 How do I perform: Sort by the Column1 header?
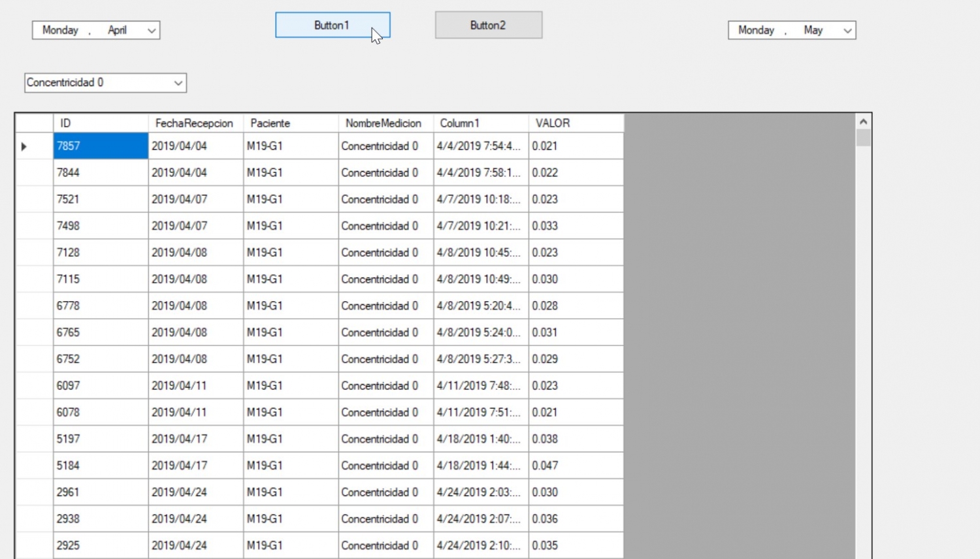click(481, 123)
